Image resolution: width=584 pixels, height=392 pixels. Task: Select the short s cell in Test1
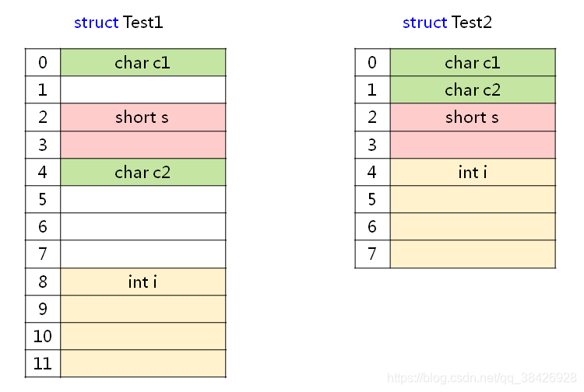(x=142, y=117)
